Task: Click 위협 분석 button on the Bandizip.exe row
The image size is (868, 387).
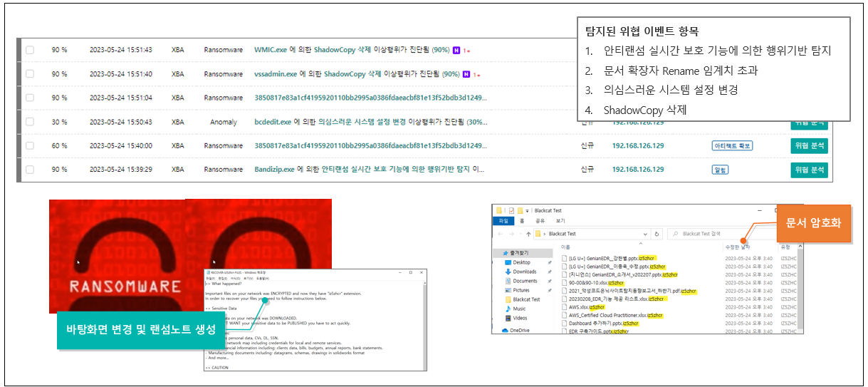Action: 809,170
